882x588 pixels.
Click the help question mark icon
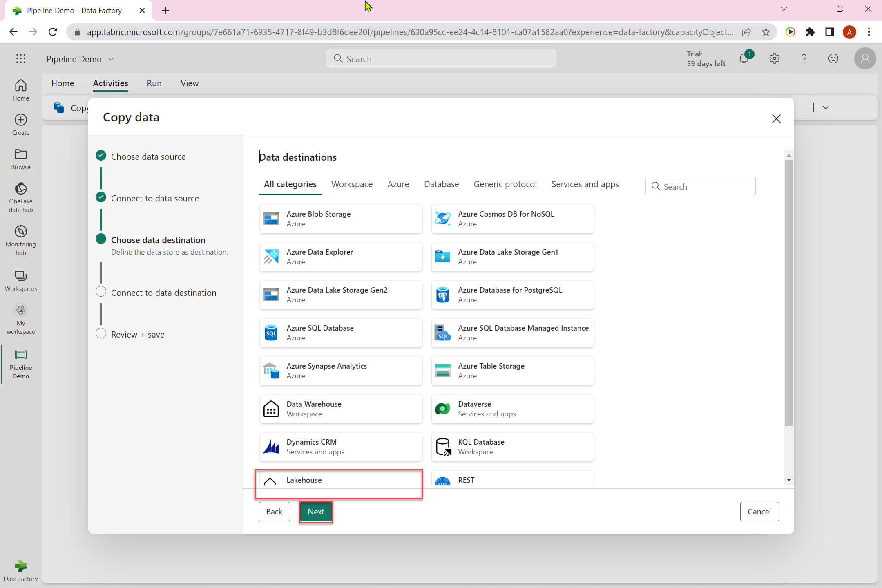pyautogui.click(x=804, y=59)
